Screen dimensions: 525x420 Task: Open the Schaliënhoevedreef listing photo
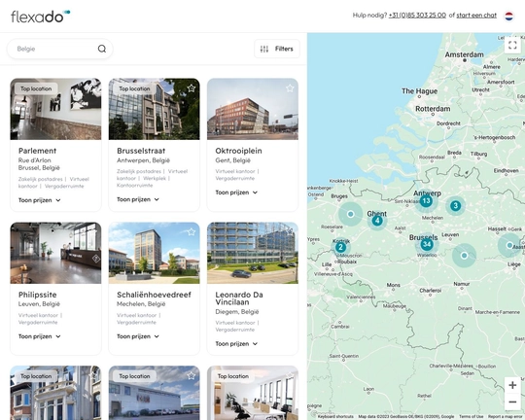pyautogui.click(x=154, y=253)
